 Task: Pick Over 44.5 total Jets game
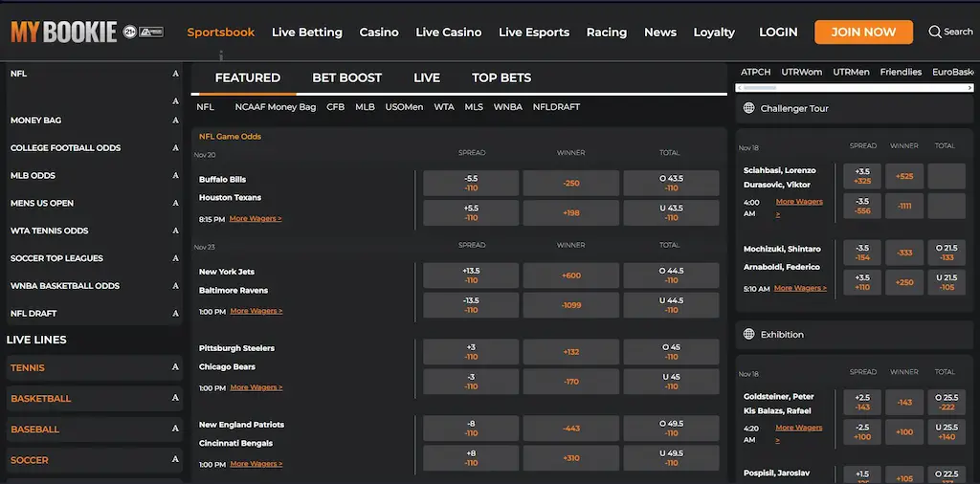click(x=671, y=275)
